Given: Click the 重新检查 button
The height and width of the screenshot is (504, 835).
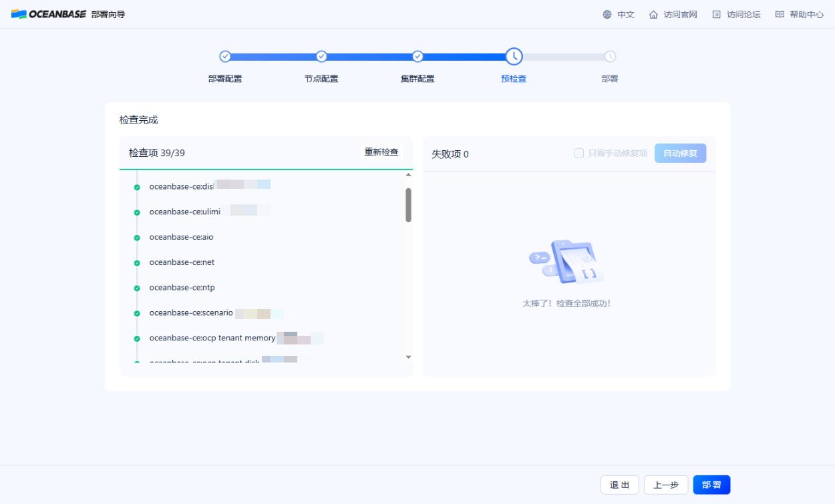Looking at the screenshot, I should 381,152.
